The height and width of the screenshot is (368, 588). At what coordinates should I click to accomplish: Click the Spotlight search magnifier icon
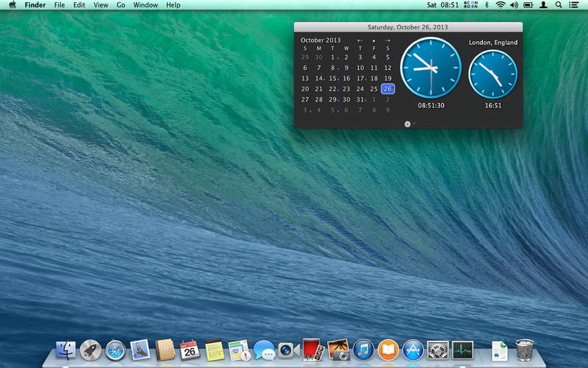[x=559, y=5]
